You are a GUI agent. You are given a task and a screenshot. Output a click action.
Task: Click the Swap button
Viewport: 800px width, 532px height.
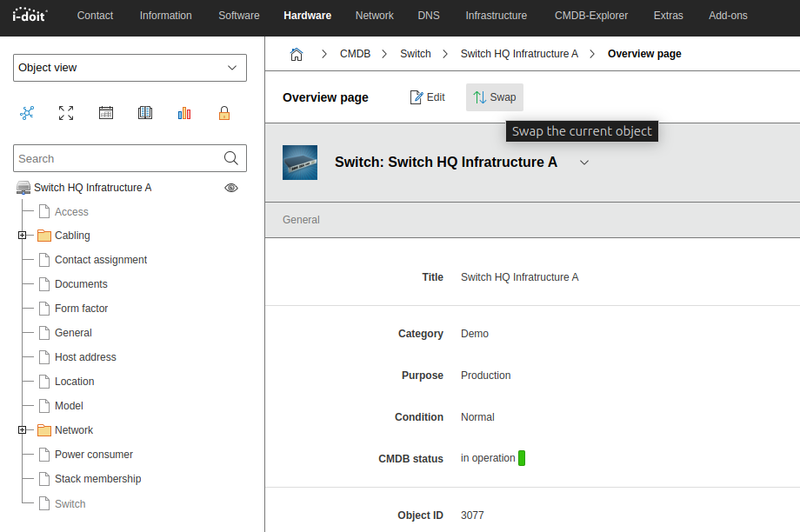(x=495, y=97)
